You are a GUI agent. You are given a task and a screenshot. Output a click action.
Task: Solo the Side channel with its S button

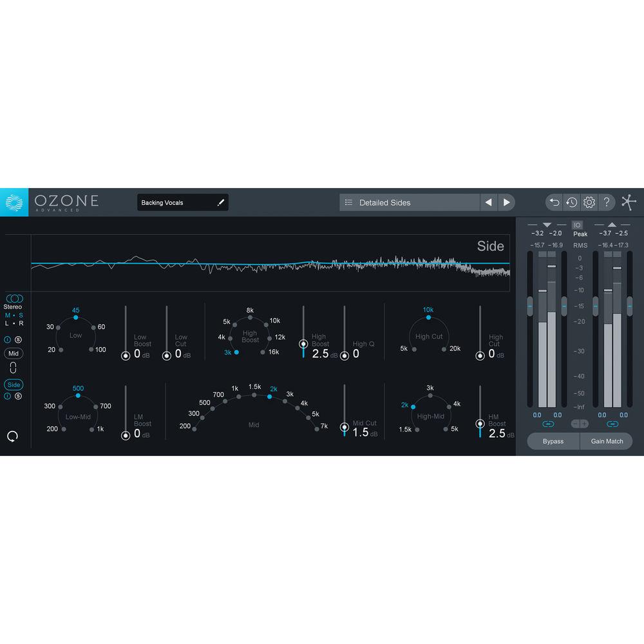[17, 396]
